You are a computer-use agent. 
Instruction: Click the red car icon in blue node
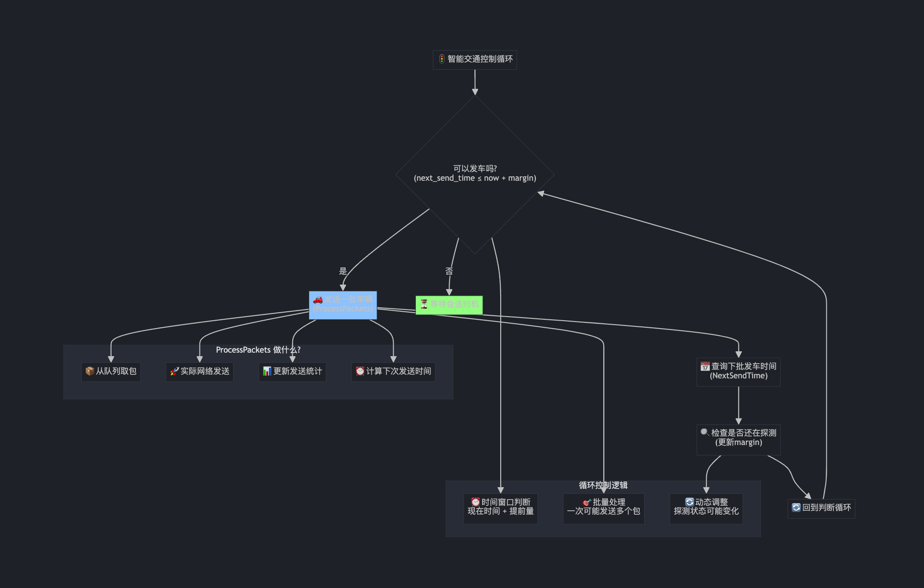318,300
